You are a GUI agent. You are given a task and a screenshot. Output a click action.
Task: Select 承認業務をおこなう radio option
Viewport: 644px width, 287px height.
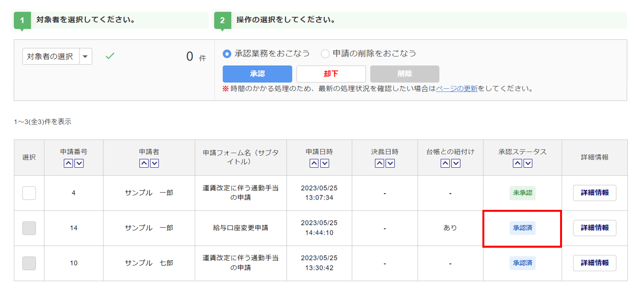(227, 54)
